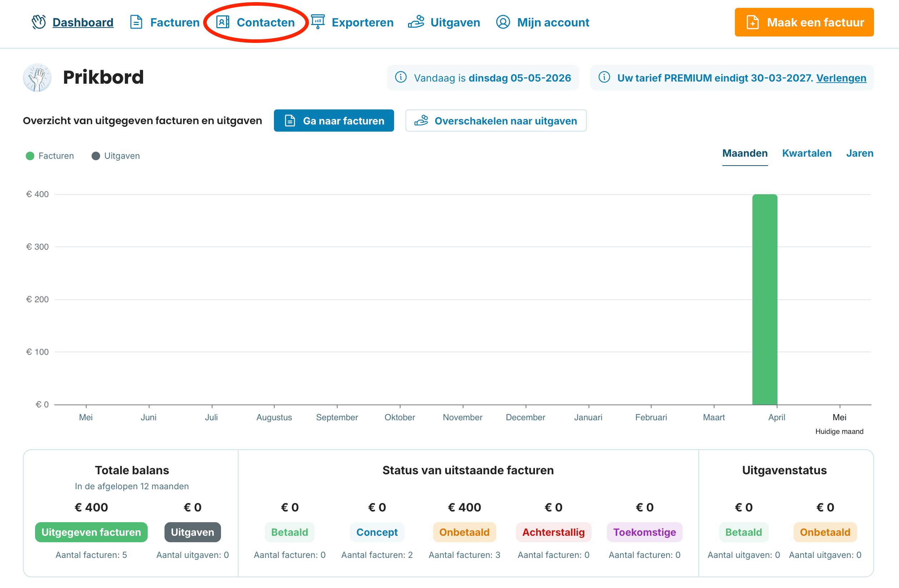Click the Verlengen link
This screenshot has width=899, height=588.
(841, 78)
